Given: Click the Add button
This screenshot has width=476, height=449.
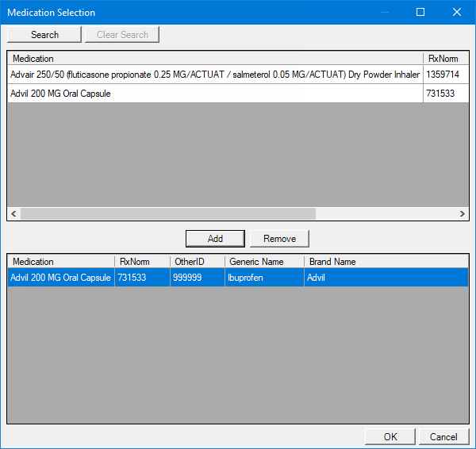Looking at the screenshot, I should click(215, 239).
